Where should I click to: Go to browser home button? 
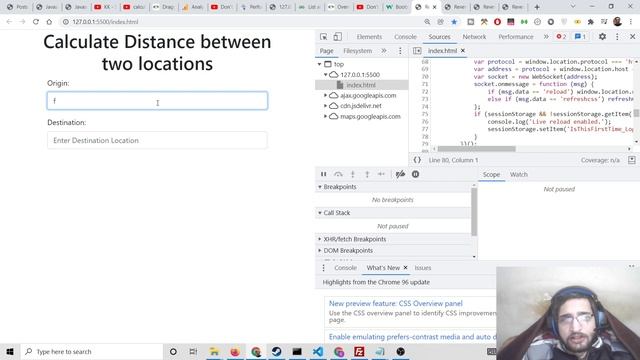49,22
